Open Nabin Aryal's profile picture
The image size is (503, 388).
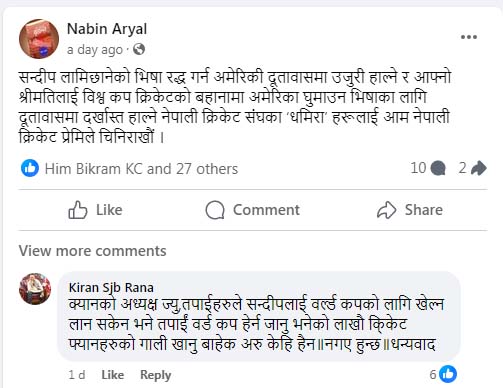click(x=39, y=39)
